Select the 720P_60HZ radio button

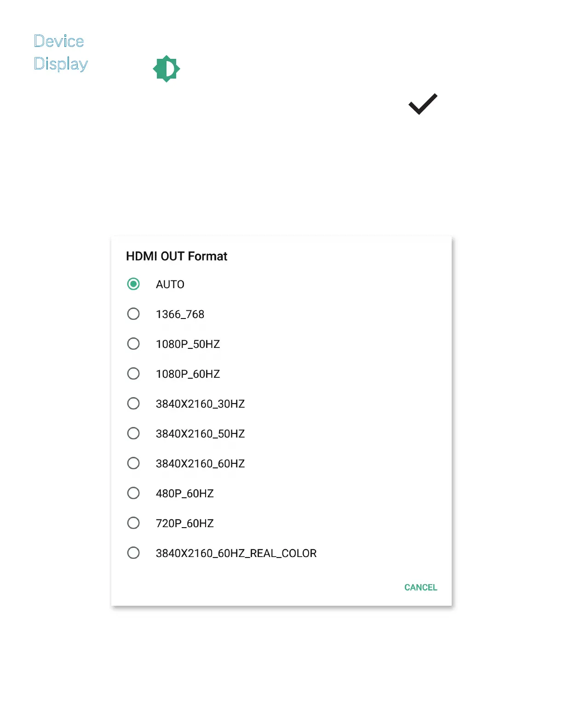coord(133,523)
